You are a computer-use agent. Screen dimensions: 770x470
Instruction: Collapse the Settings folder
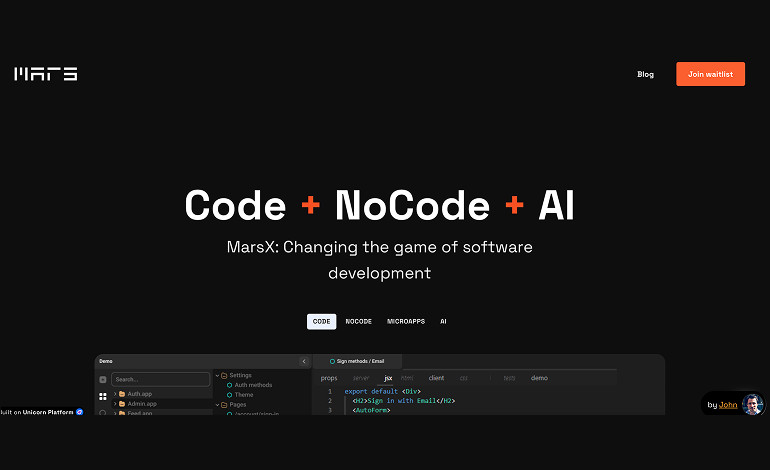pos(217,375)
